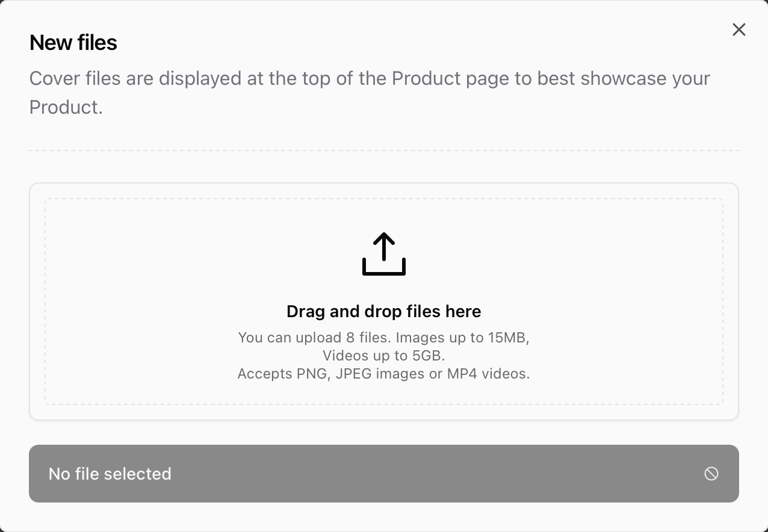Close the New files dialog
Image resolution: width=768 pixels, height=532 pixels.
point(739,29)
